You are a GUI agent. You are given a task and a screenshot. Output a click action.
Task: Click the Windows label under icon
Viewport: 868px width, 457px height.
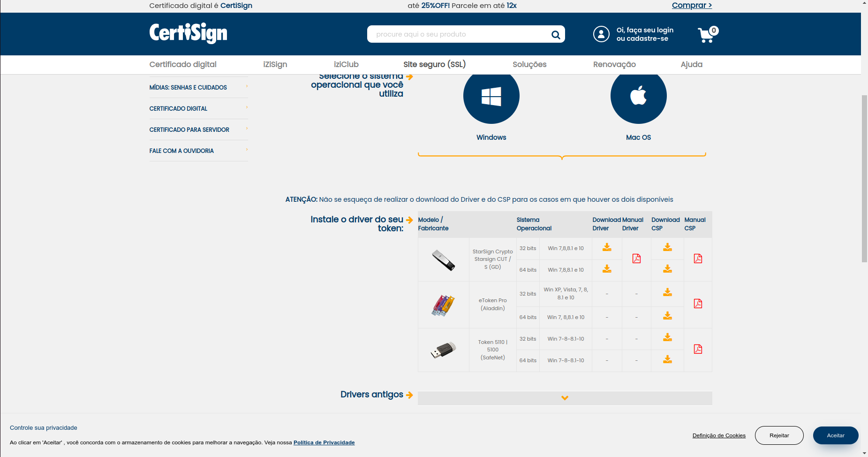pyautogui.click(x=491, y=137)
